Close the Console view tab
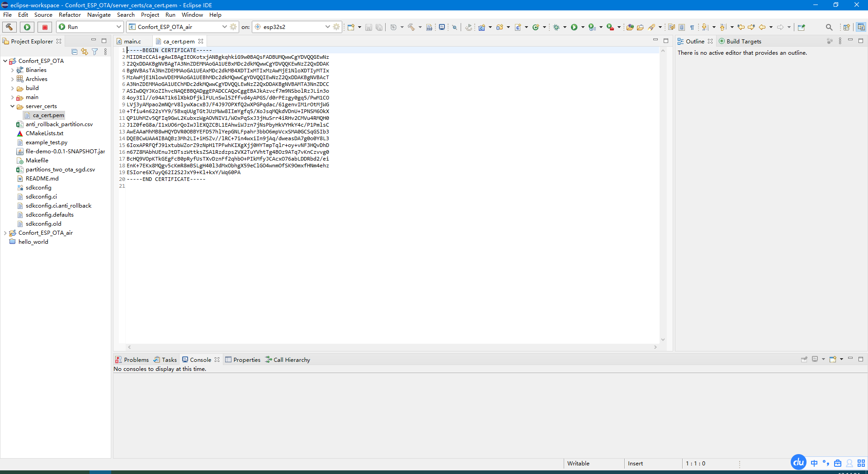This screenshot has height=474, width=868. (217, 360)
